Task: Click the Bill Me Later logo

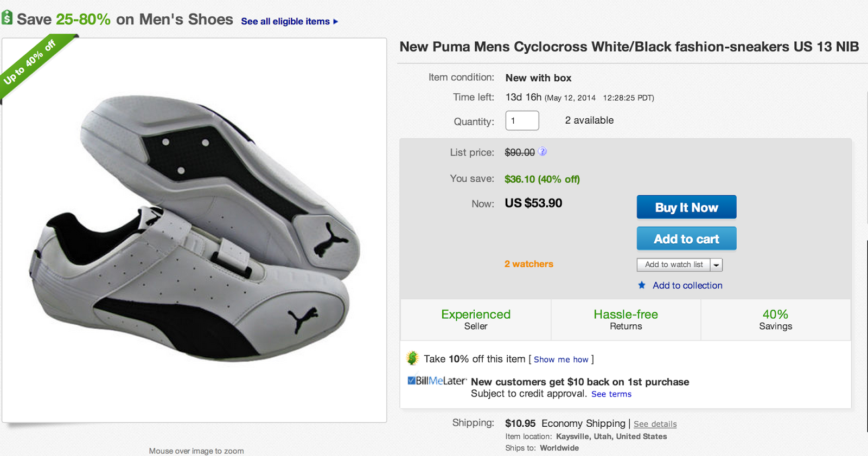Action: (437, 381)
